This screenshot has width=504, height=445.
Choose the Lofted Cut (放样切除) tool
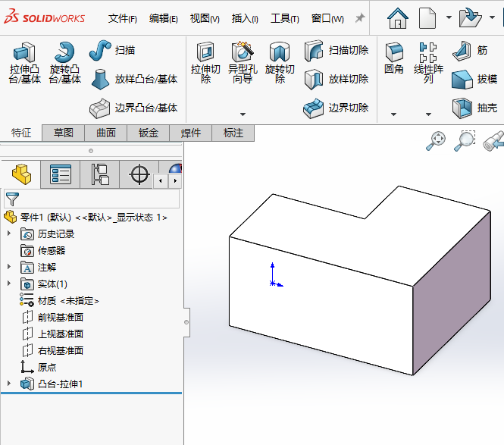pyautogui.click(x=337, y=79)
